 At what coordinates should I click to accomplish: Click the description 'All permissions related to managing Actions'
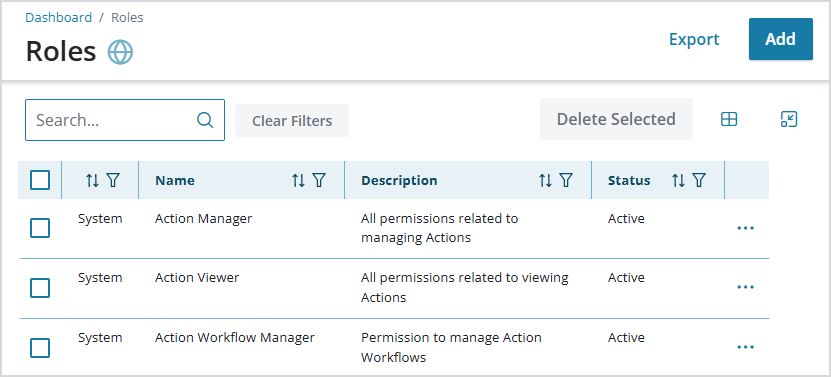[439, 228]
